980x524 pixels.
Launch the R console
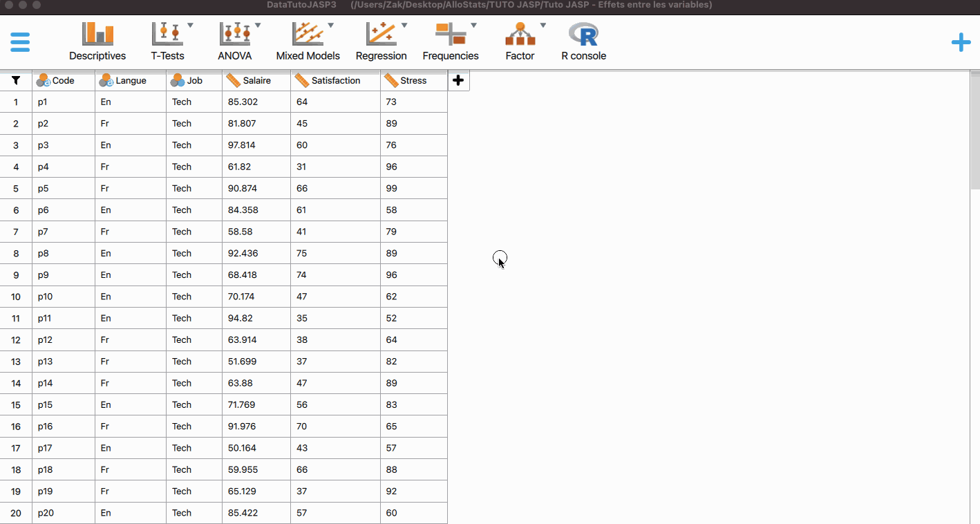pos(583,42)
